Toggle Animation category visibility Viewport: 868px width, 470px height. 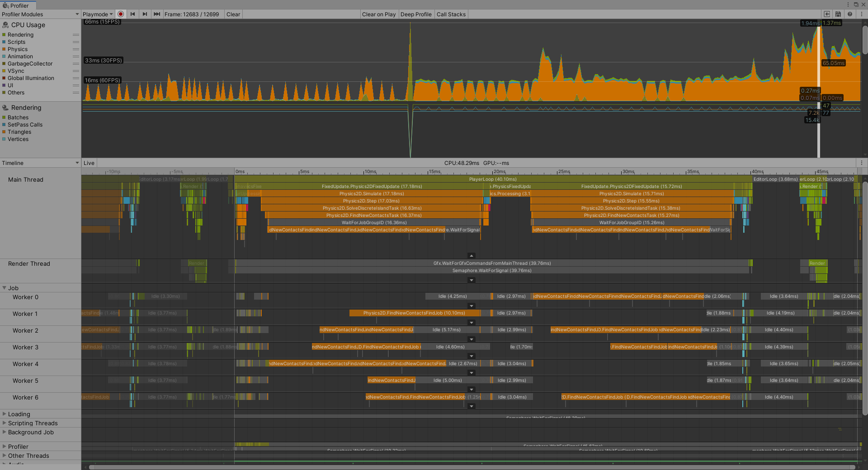point(4,56)
